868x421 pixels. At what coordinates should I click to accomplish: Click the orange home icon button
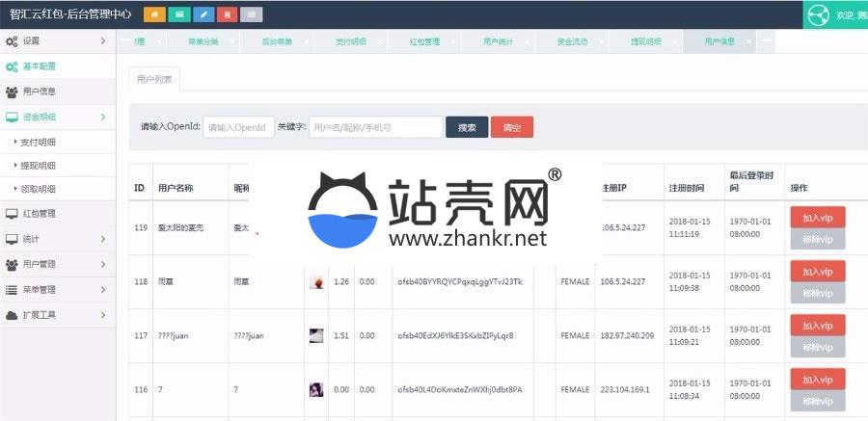153,14
